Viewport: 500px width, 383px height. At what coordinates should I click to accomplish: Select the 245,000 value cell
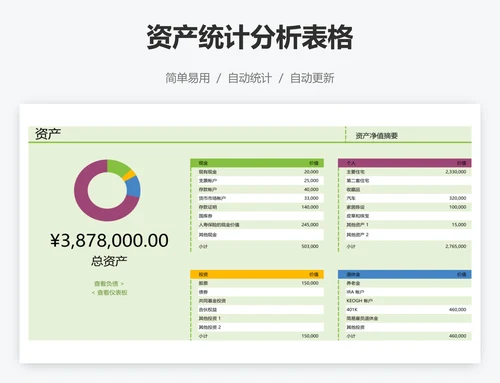(x=310, y=225)
